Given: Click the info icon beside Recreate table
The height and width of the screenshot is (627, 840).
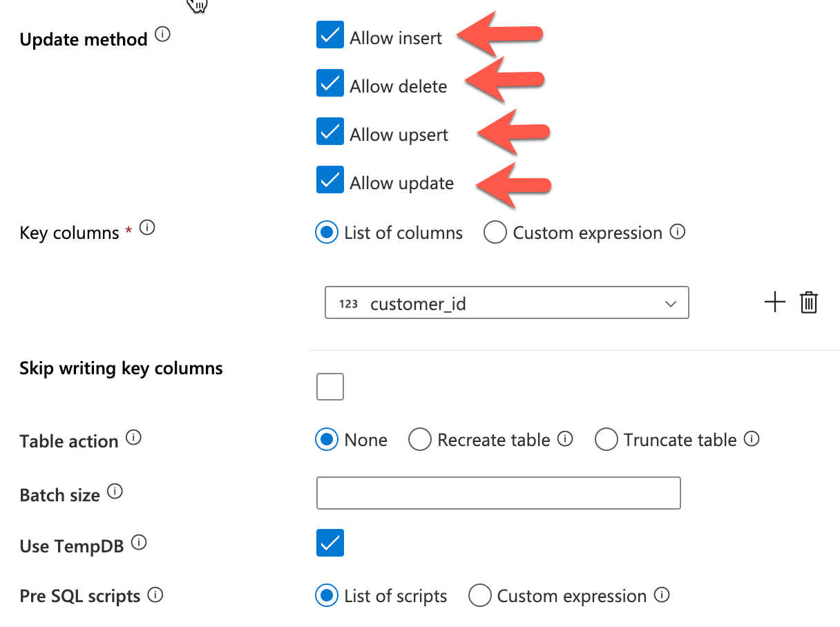Looking at the screenshot, I should pyautogui.click(x=565, y=438).
